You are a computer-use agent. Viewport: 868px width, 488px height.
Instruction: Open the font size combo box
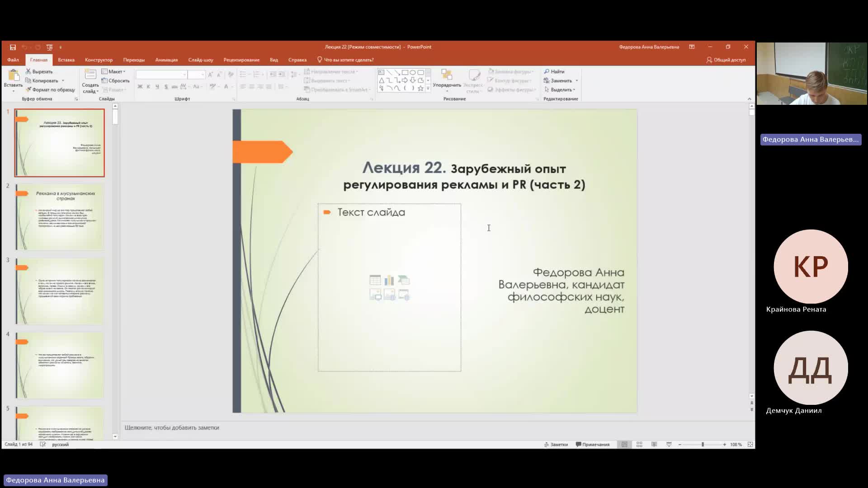pos(196,75)
